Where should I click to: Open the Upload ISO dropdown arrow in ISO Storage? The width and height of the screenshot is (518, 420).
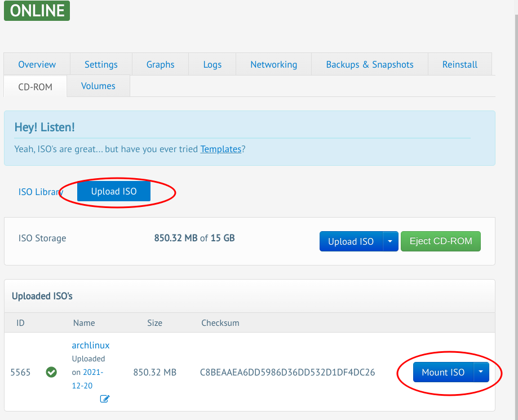390,241
